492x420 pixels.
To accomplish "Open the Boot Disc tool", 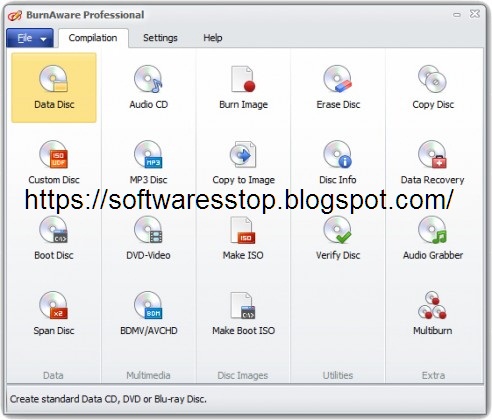I will (x=54, y=238).
